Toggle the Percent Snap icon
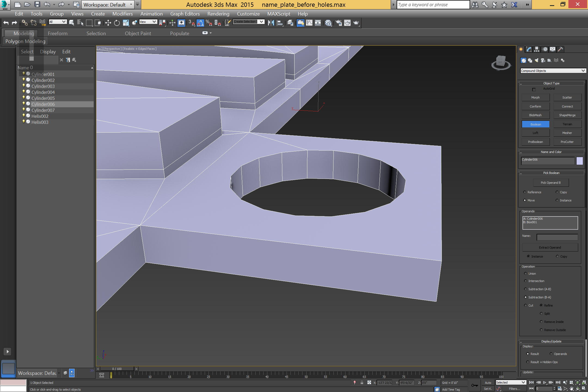 209,23
